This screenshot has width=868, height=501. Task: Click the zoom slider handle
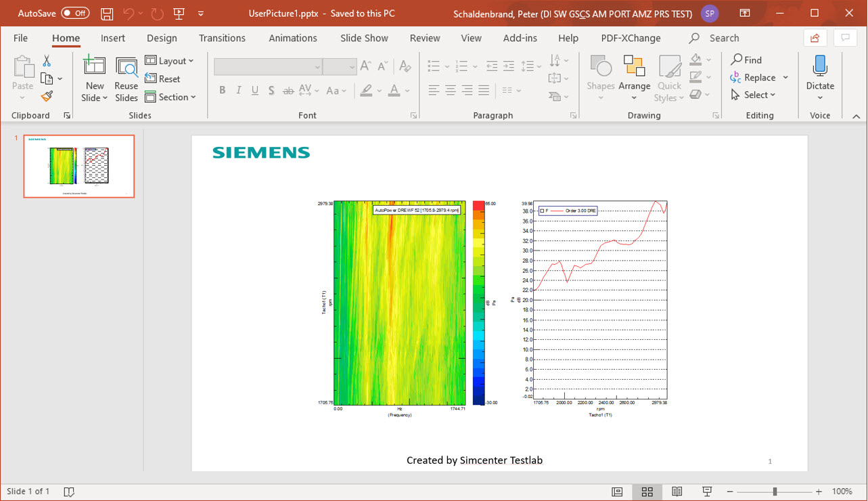(x=775, y=492)
